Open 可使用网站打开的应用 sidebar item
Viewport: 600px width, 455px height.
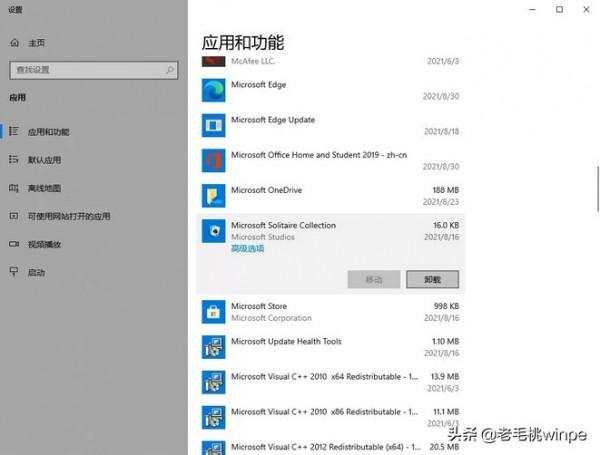click(x=94, y=216)
